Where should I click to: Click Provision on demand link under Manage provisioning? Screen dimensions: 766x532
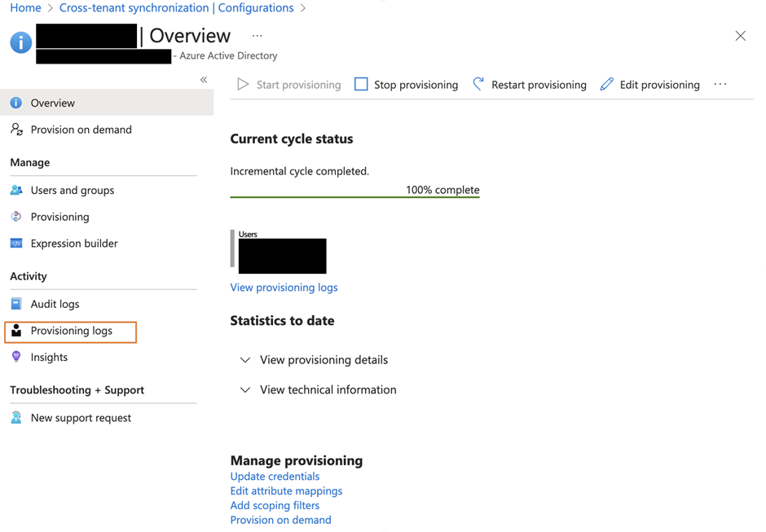[280, 520]
